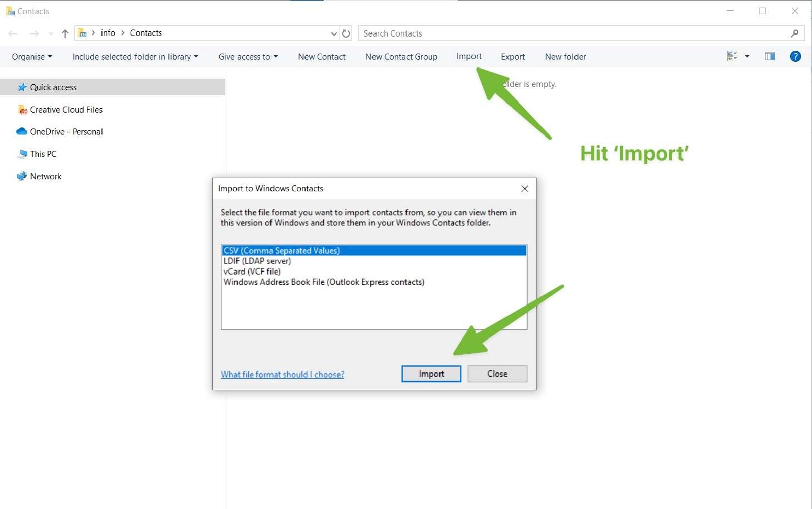Maximize the Contacts window
The height and width of the screenshot is (509, 812).
(762, 11)
